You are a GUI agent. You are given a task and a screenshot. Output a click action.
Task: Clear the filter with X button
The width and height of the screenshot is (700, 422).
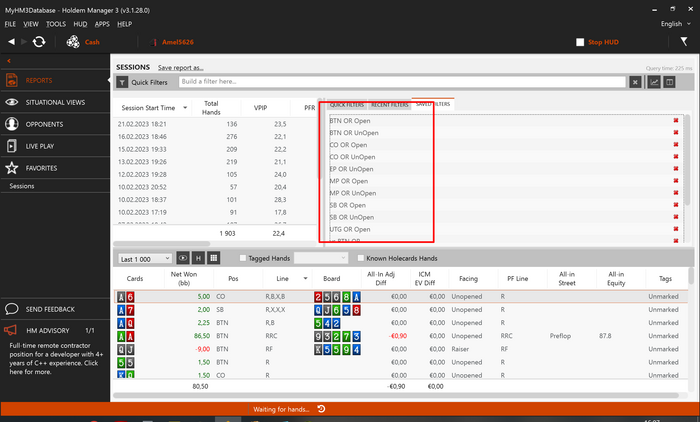click(635, 82)
